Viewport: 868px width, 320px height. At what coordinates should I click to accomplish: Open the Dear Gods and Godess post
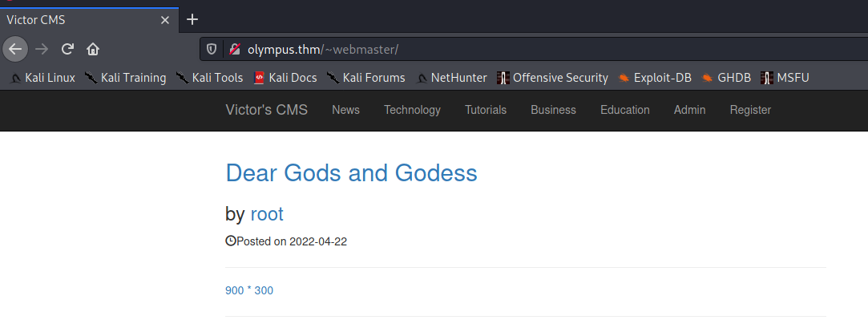pyautogui.click(x=352, y=173)
